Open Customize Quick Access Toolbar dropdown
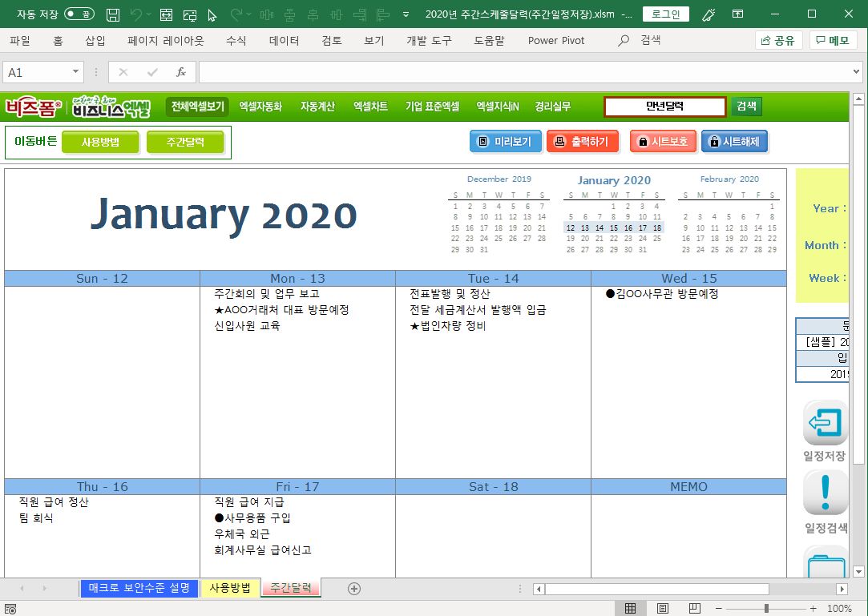Viewport: 868px width, 616px height. tap(406, 15)
